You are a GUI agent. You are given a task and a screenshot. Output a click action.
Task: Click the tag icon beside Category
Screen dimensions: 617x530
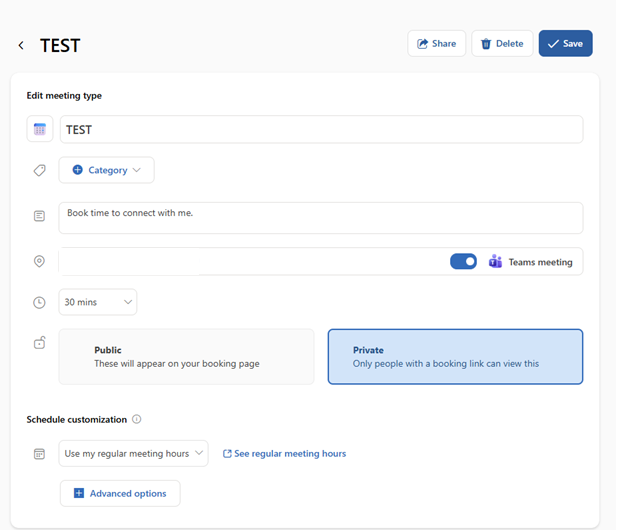click(39, 170)
